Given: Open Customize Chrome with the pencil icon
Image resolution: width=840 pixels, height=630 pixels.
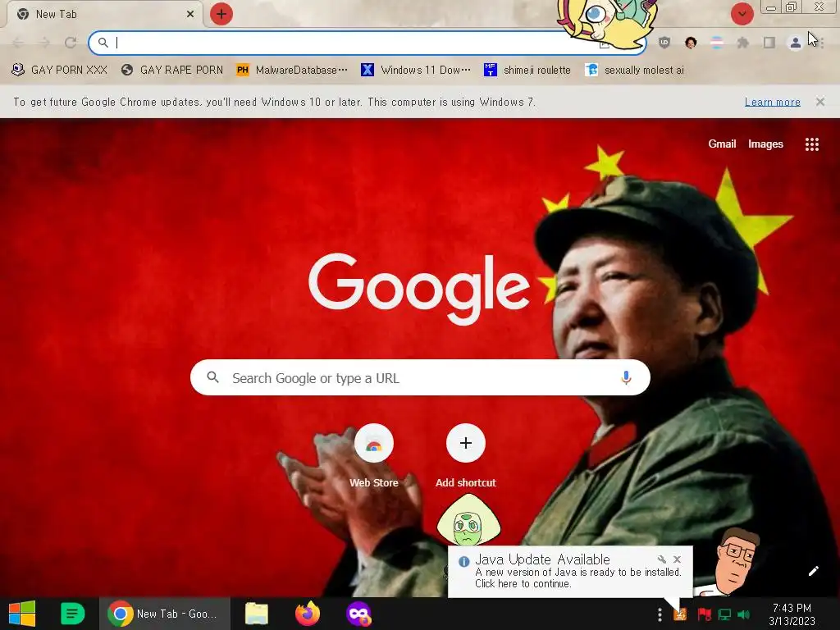Looking at the screenshot, I should [x=813, y=571].
